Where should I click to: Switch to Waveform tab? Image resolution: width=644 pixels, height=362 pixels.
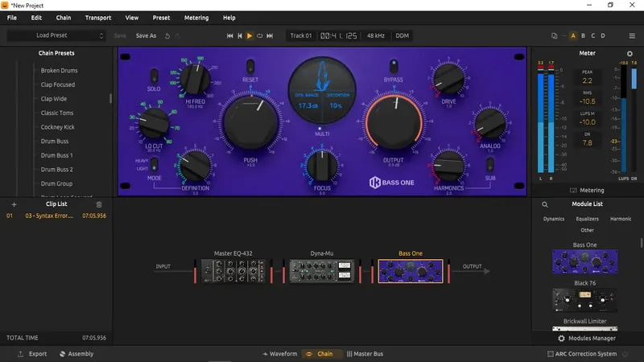click(x=279, y=354)
